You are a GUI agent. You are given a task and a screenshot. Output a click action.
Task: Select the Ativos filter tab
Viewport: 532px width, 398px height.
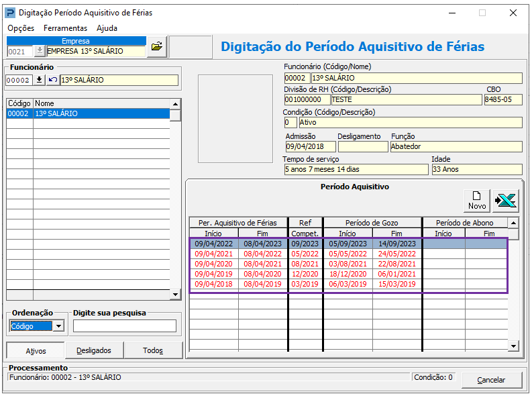coord(36,350)
